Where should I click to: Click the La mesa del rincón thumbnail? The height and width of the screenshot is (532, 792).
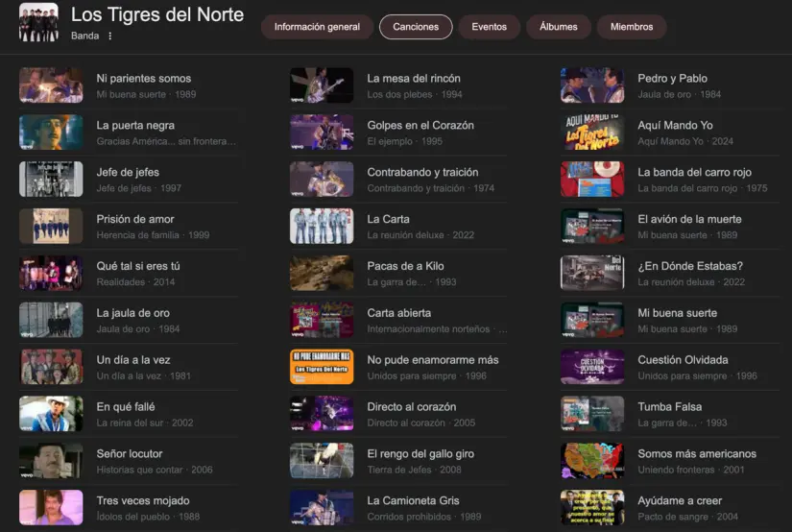tap(322, 85)
